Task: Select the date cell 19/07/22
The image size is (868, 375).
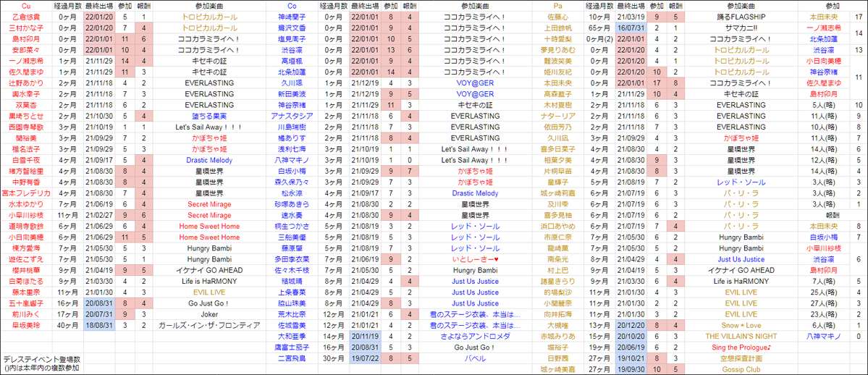Action: pyautogui.click(x=366, y=358)
